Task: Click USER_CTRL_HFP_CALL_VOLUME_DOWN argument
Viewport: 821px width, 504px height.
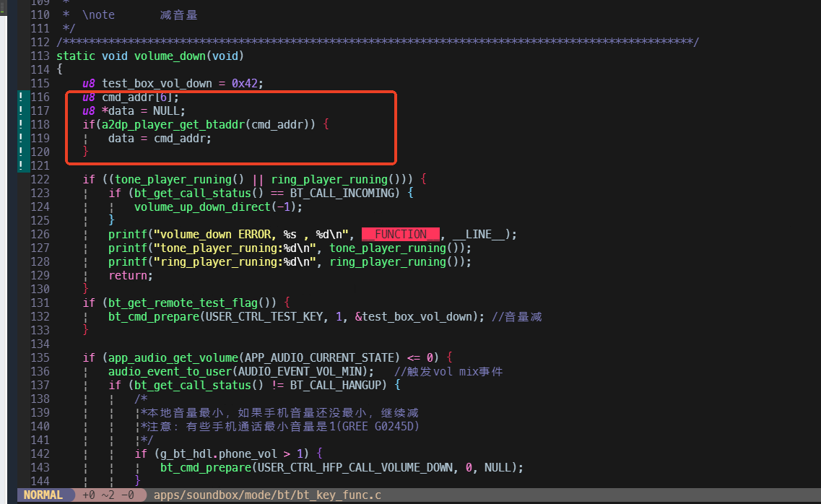Action: click(355, 467)
